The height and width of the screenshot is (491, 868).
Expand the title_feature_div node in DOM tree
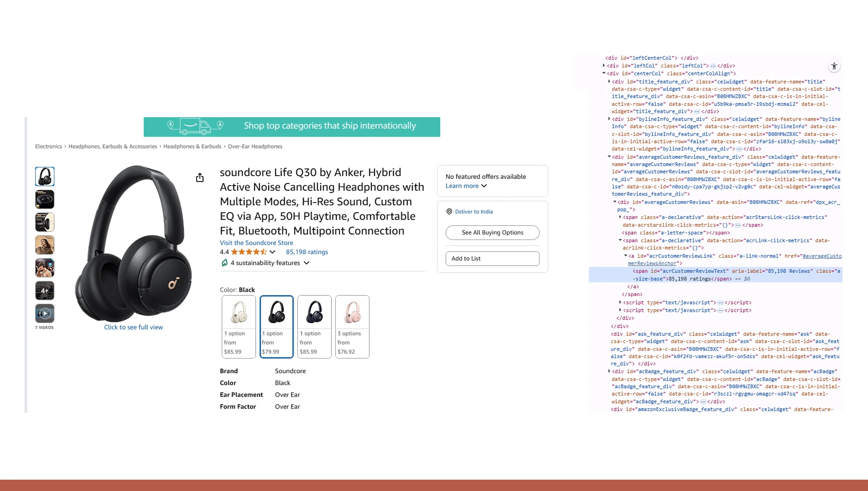click(609, 82)
